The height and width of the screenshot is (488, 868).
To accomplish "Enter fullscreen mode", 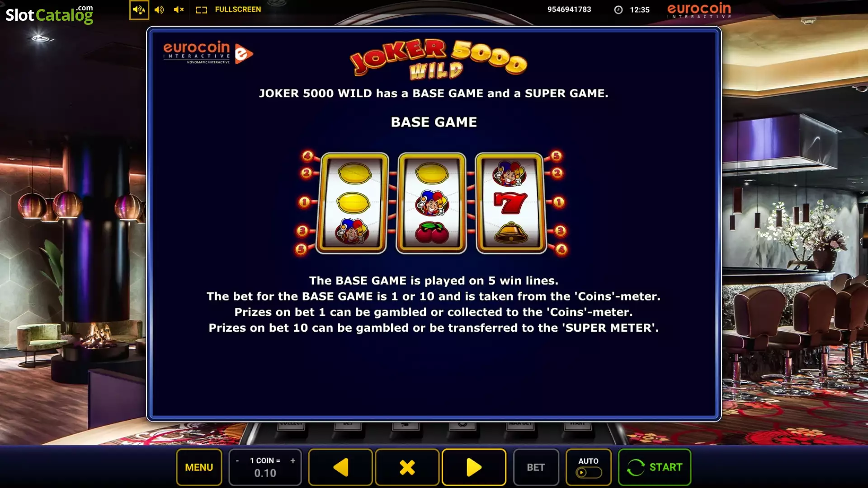I will [x=228, y=9].
